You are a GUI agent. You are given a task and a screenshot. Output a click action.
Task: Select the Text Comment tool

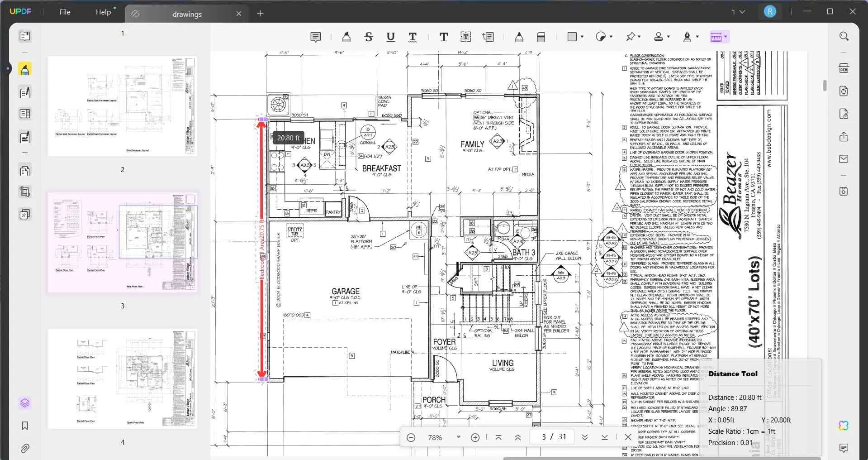click(444, 37)
